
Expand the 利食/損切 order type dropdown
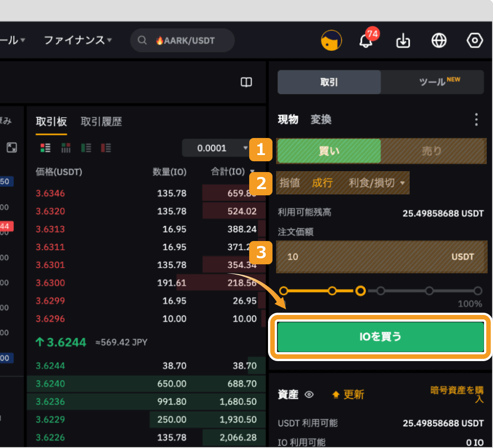tap(376, 183)
